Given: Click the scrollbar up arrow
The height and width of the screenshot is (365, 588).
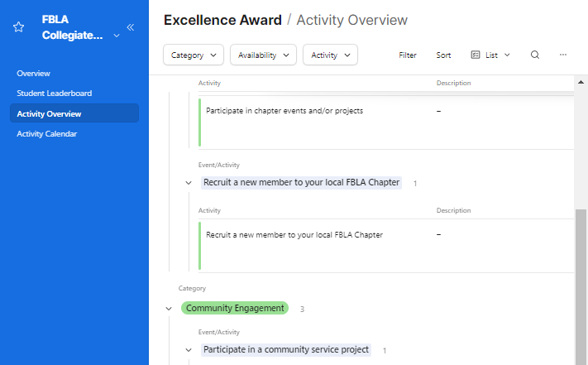Looking at the screenshot, I should tap(581, 82).
